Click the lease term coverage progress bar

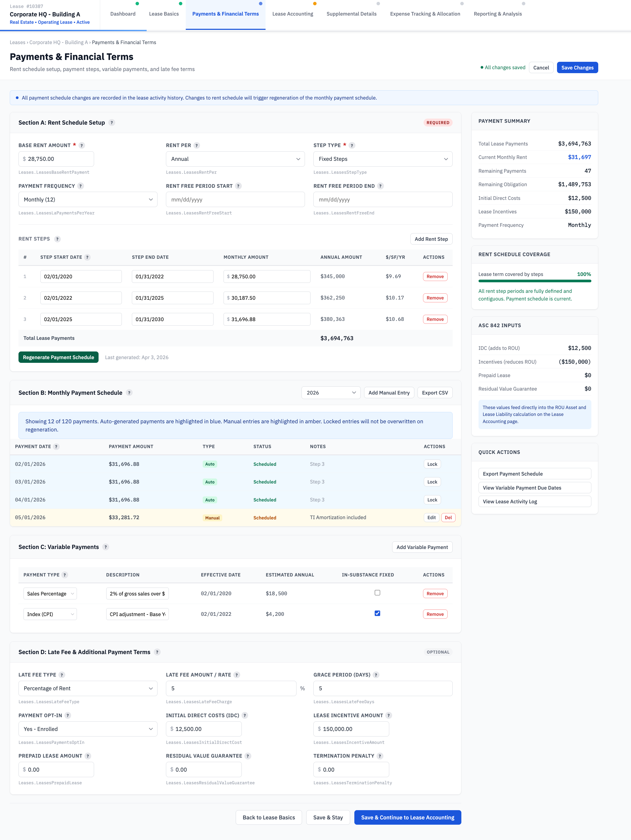[x=535, y=281]
